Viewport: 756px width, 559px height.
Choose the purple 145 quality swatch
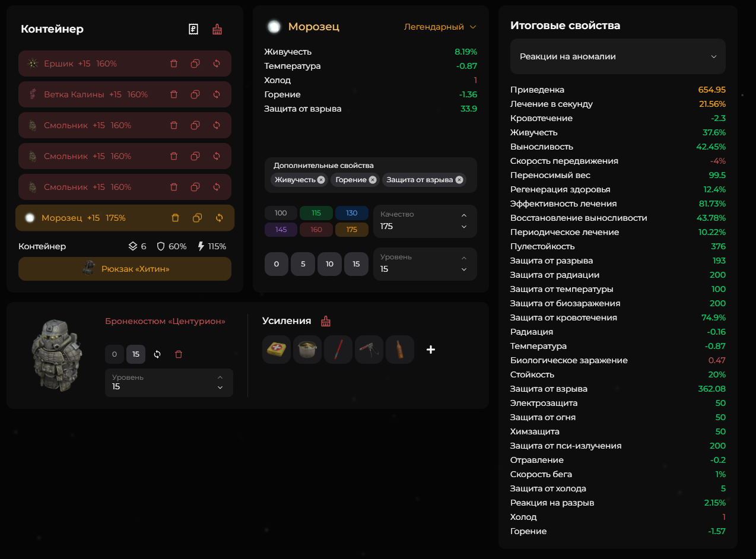(281, 230)
